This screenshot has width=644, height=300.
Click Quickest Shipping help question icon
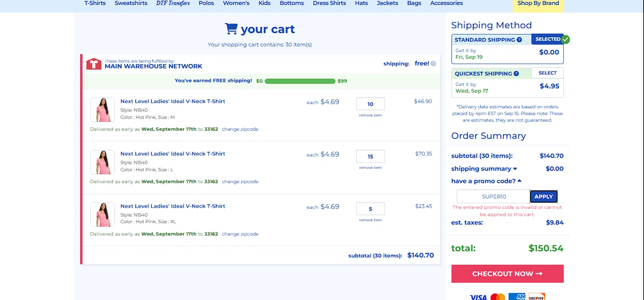click(516, 73)
